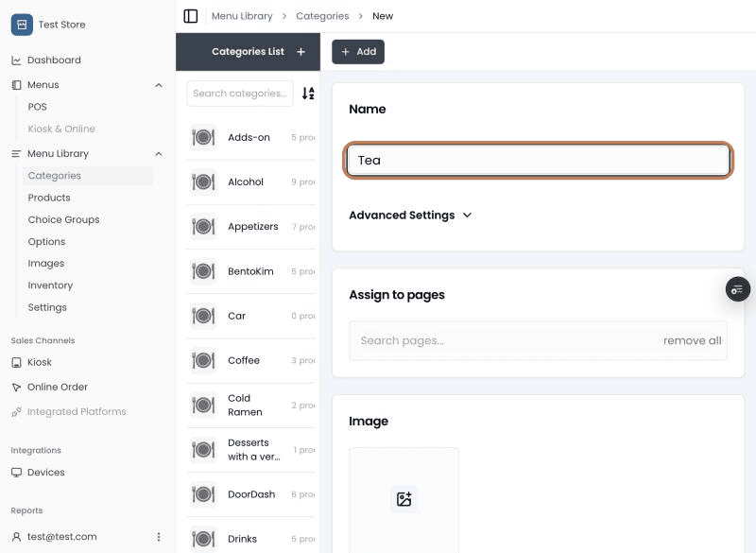Click the Dashboard chart icon
The height and width of the screenshot is (553, 756).
16,60
